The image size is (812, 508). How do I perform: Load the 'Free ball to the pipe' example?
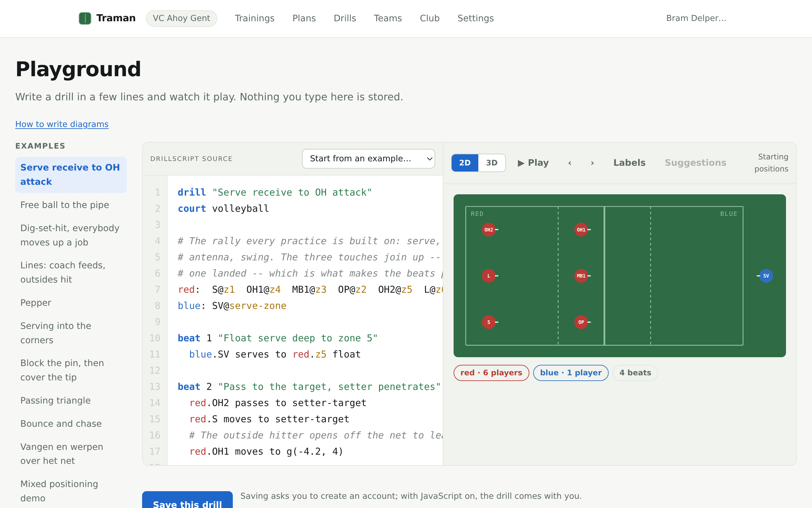click(71, 205)
